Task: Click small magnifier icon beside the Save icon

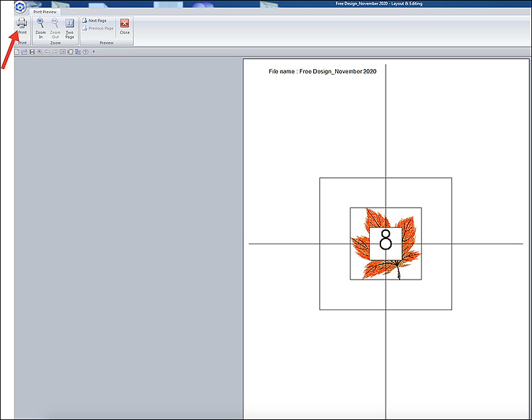Action: [39, 51]
